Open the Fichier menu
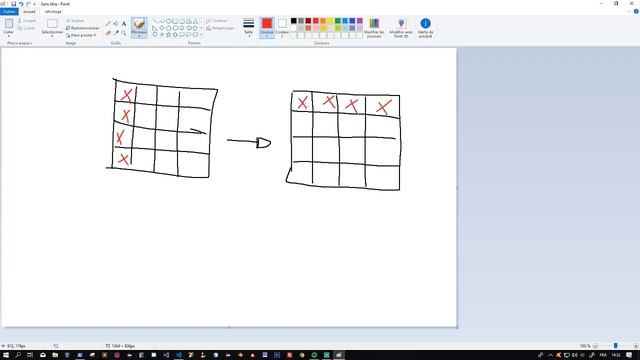Image resolution: width=640 pixels, height=360 pixels. tap(9, 11)
